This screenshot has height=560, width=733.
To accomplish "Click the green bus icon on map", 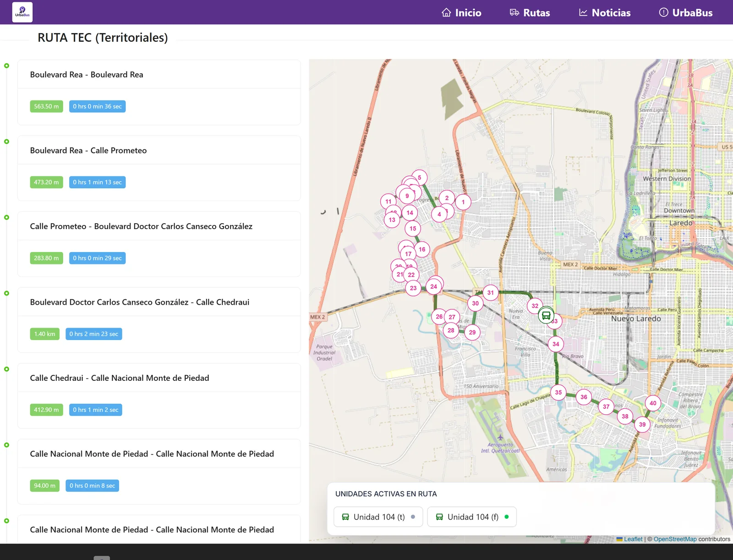I will pos(546,316).
